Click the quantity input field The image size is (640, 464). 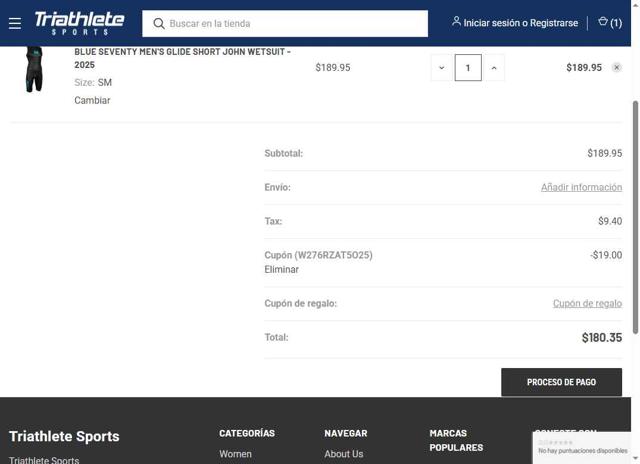[x=468, y=68]
